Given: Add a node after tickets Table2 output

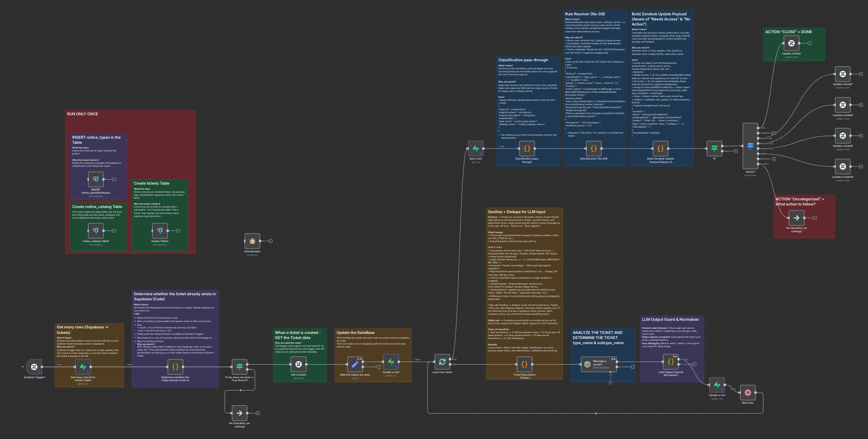Looking at the screenshot, I should coord(179,231).
